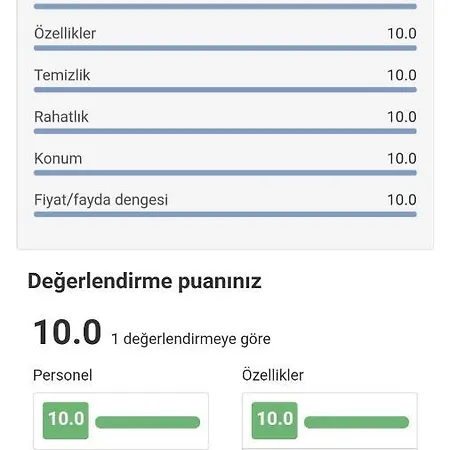Select the Özellikler label in the ratings list
Viewport: 450px width, 450px height.
pos(65,33)
